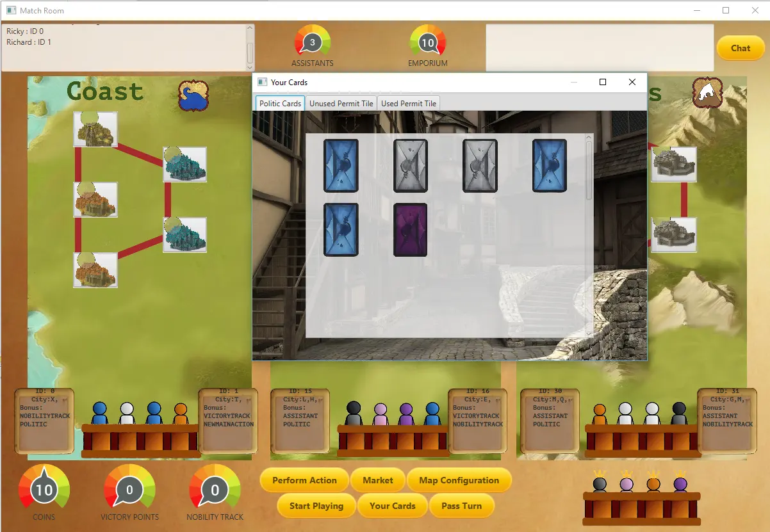Open the Used Permit Tile tab

click(409, 104)
